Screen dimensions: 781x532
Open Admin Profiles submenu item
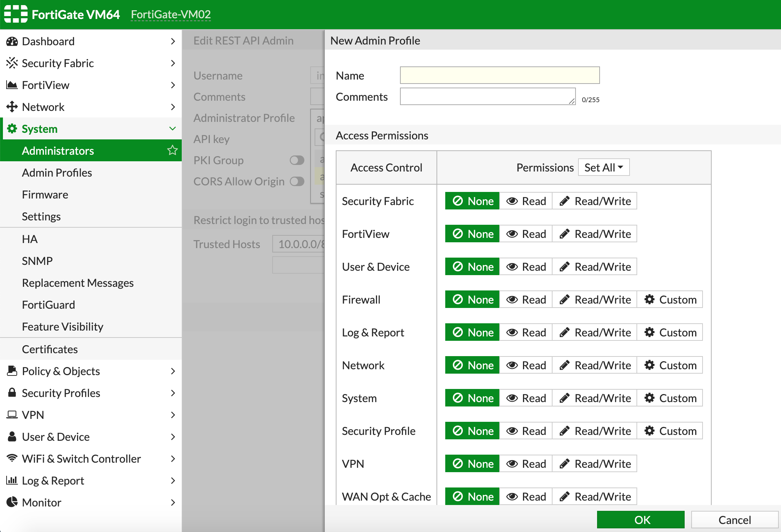pos(57,173)
